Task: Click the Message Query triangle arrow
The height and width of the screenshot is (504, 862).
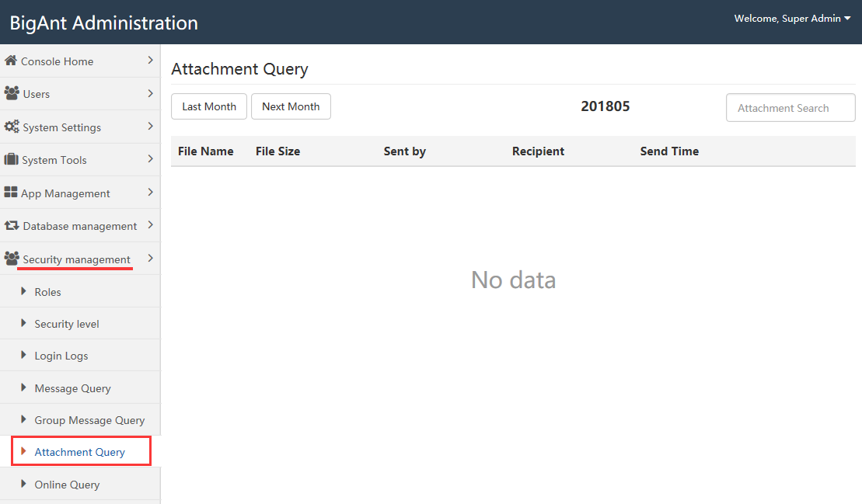Action: (x=23, y=387)
